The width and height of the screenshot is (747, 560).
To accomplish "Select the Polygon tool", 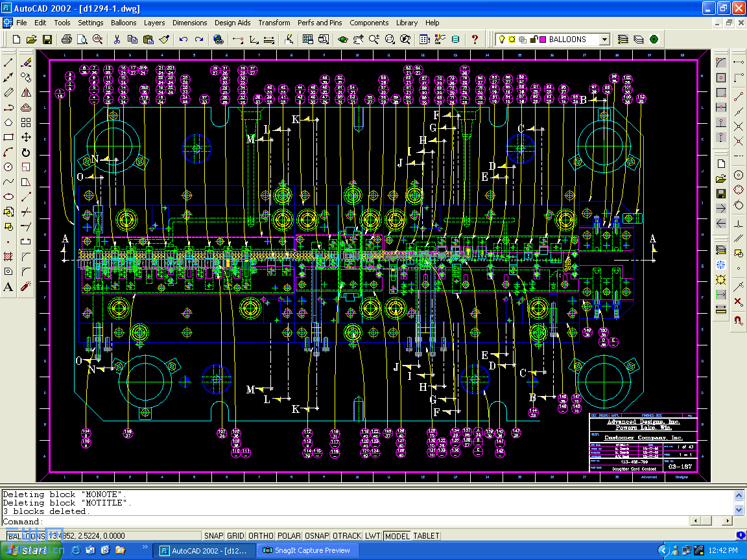I will pos(8,122).
